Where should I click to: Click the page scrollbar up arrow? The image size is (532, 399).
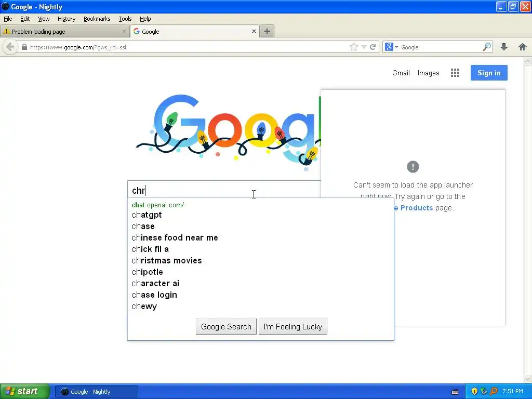(x=528, y=61)
